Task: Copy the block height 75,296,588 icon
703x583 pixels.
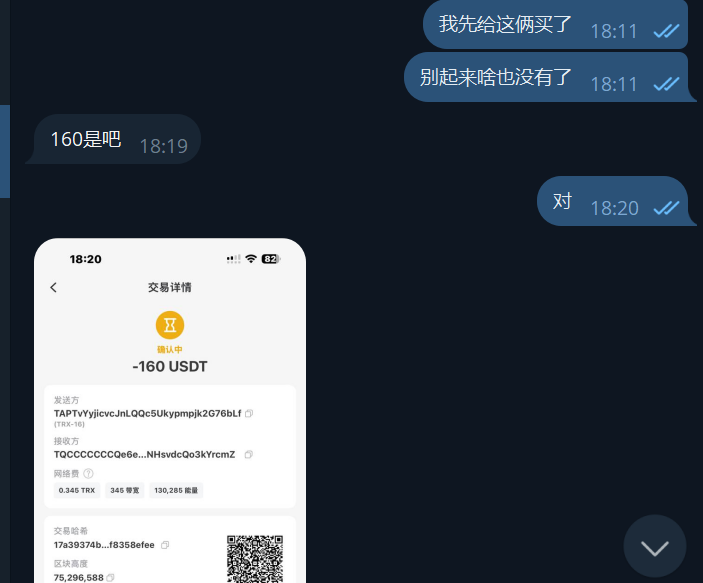Action: pos(110,578)
